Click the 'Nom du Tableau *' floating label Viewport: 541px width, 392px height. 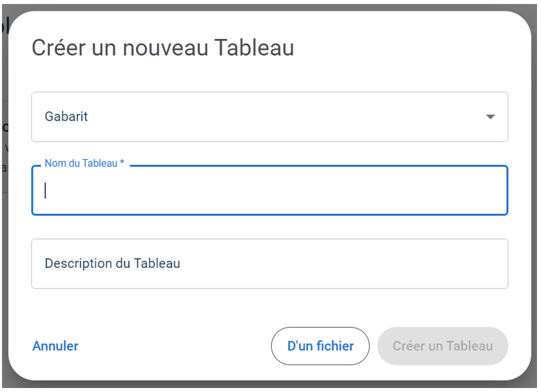click(84, 163)
